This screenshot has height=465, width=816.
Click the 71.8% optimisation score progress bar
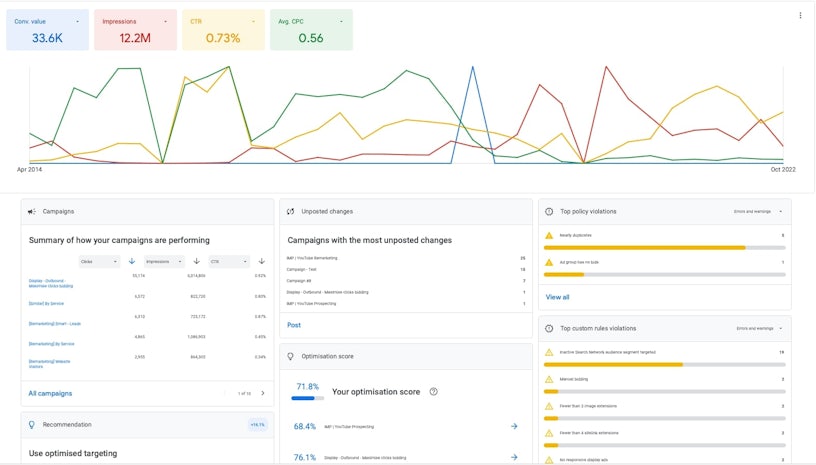305,398
